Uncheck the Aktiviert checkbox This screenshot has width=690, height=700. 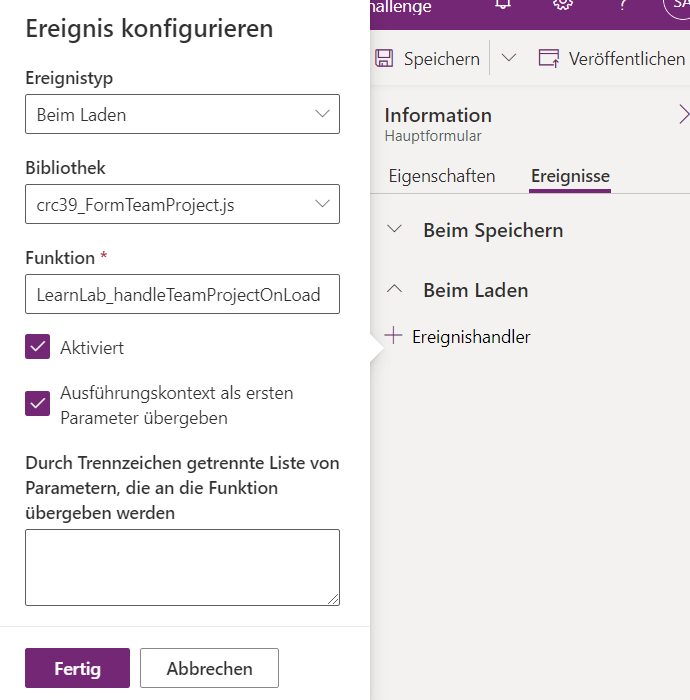pos(38,347)
